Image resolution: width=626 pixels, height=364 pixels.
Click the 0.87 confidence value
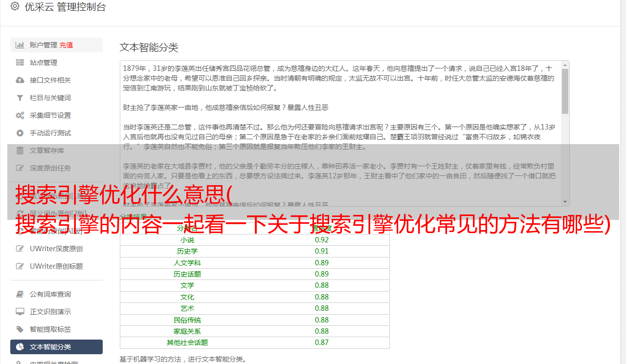(x=322, y=343)
